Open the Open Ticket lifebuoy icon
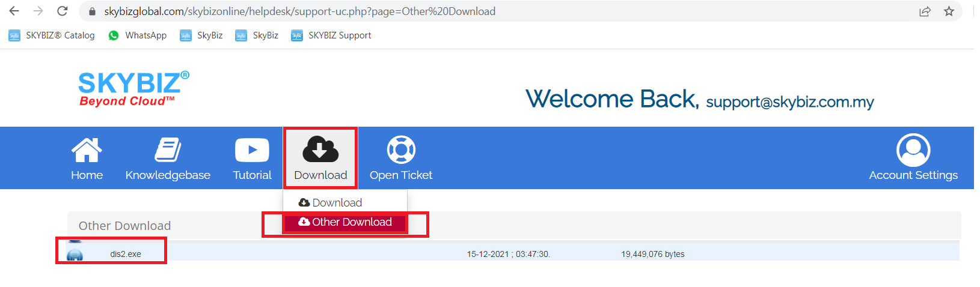Screen dimensions: 980x287 pyautogui.click(x=401, y=150)
